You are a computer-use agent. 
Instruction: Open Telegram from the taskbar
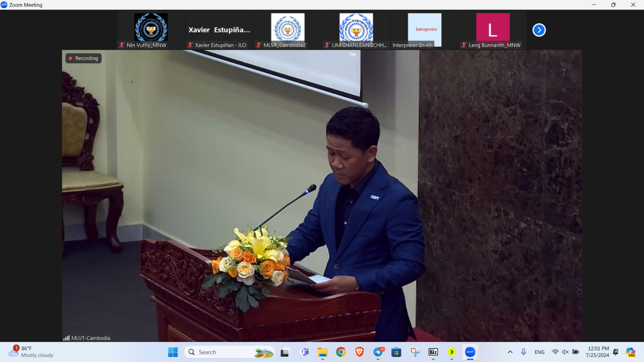click(x=378, y=352)
